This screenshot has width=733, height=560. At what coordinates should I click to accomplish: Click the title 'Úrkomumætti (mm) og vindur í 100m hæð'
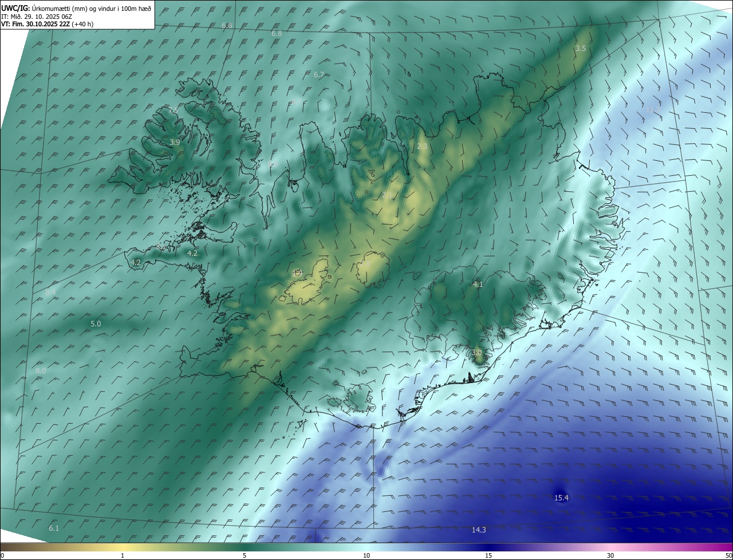pyautogui.click(x=91, y=8)
